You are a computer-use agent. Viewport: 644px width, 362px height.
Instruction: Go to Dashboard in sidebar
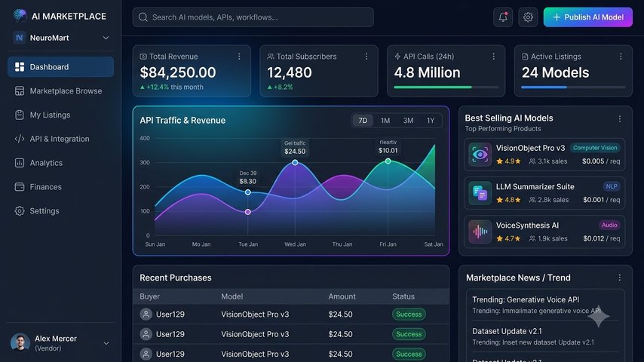click(60, 66)
